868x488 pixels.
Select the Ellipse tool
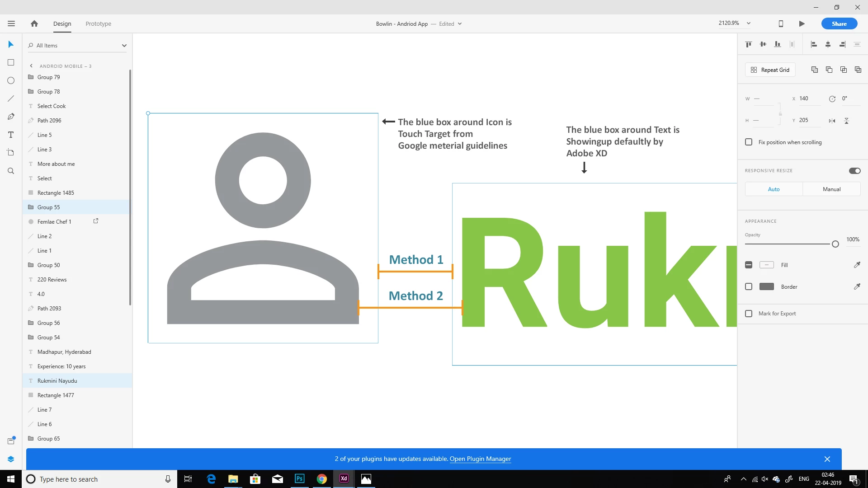(x=11, y=80)
